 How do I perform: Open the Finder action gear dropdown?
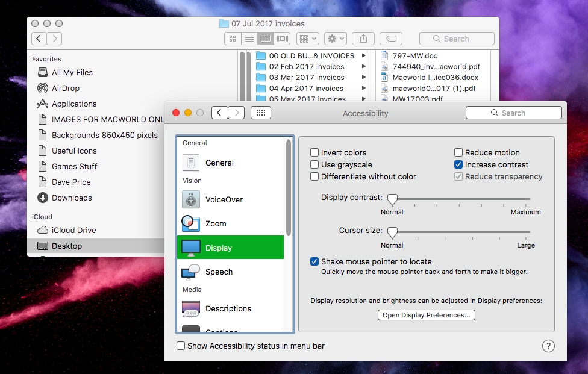pyautogui.click(x=335, y=39)
